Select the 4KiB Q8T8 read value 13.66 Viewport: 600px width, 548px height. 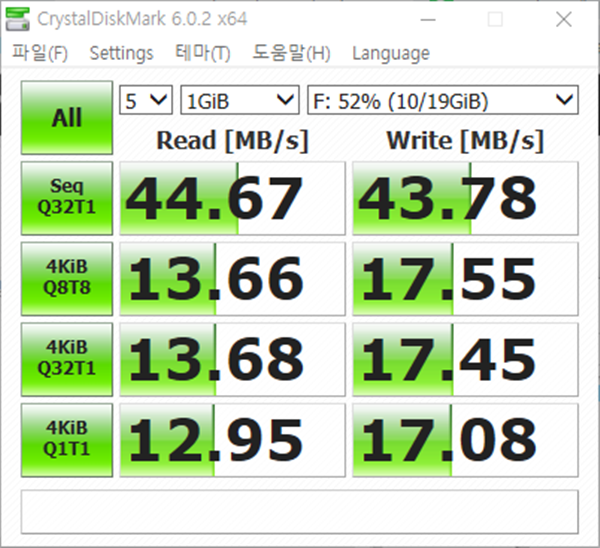tap(232, 279)
